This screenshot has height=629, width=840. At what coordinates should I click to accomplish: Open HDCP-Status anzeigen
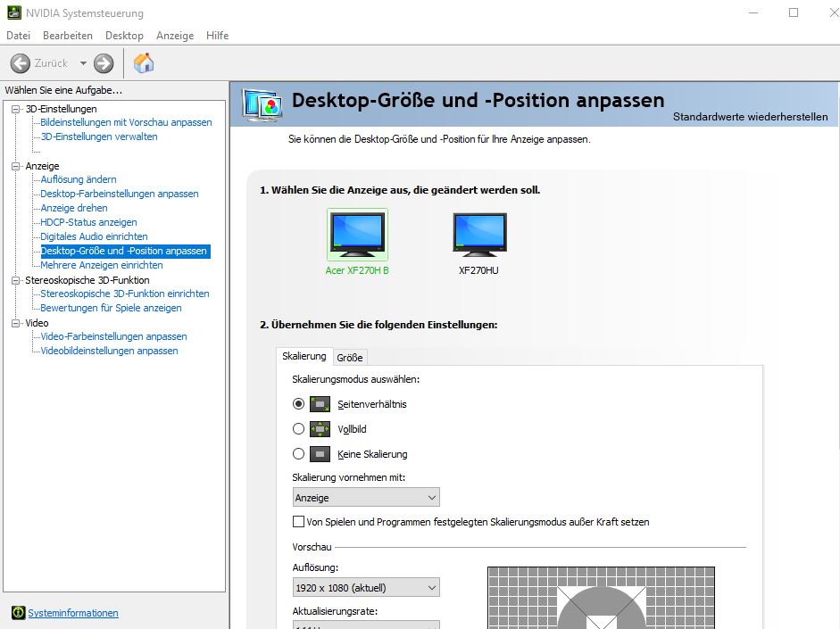point(88,222)
